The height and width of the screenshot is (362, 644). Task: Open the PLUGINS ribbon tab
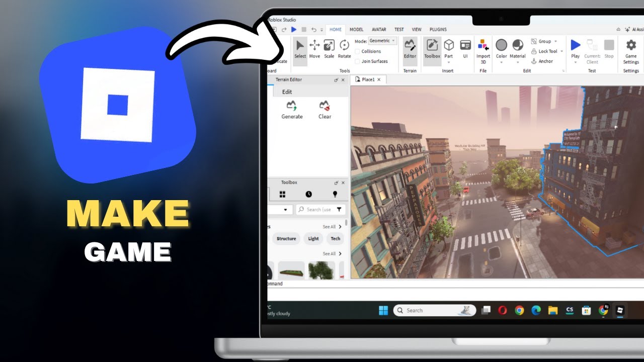tap(438, 30)
